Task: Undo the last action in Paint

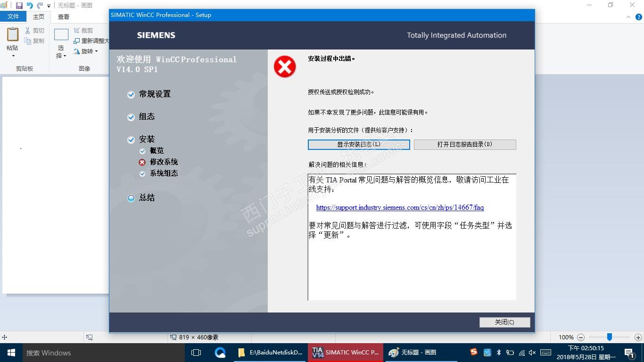Action: (x=29, y=6)
